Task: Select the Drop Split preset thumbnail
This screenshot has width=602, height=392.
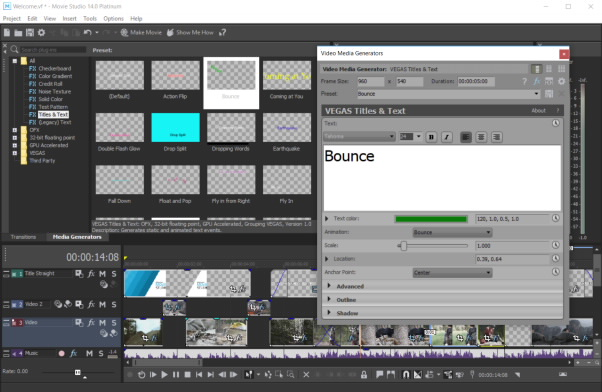Action: coord(175,127)
